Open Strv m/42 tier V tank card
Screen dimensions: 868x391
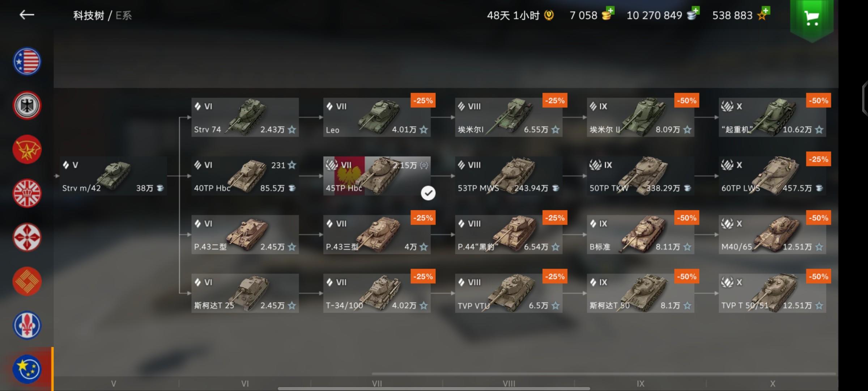[x=113, y=176]
